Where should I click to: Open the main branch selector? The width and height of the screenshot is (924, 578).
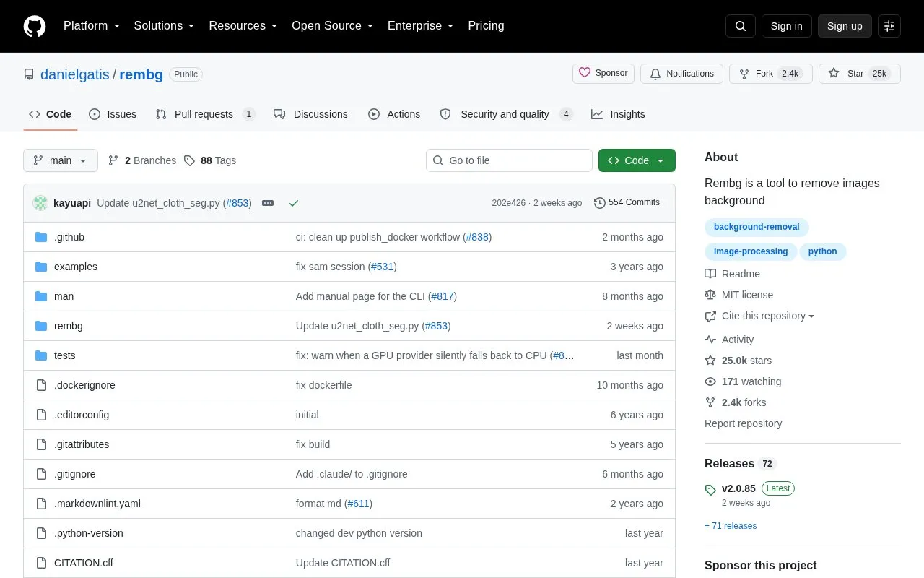pyautogui.click(x=61, y=160)
